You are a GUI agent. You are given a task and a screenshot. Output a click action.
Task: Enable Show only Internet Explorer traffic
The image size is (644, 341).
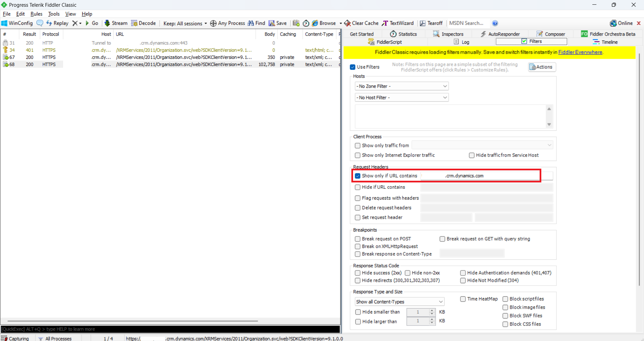[x=357, y=155]
